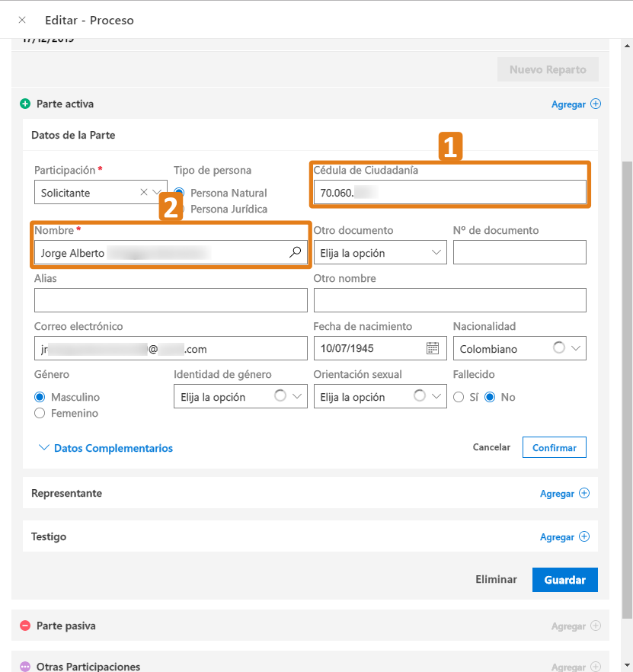The width and height of the screenshot is (633, 672).
Task: Click the Alias input field
Action: point(171,300)
